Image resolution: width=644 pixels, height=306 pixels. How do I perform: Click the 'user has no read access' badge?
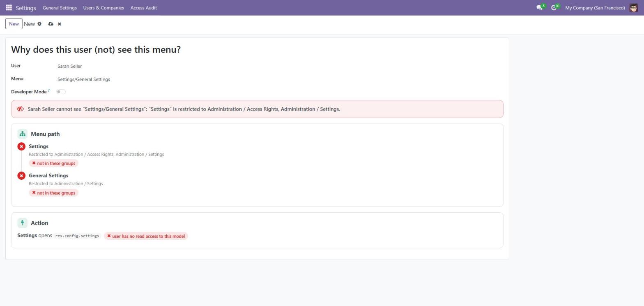pos(146,236)
